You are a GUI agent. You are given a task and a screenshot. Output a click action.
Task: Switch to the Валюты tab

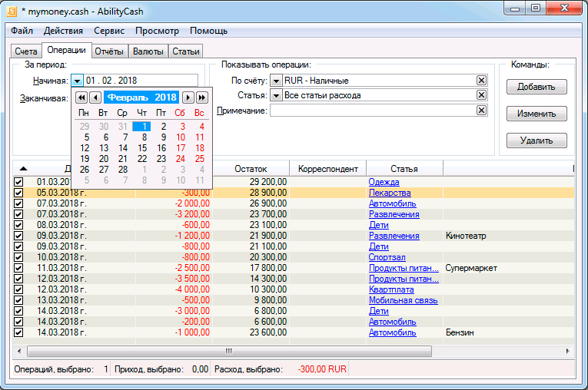148,51
